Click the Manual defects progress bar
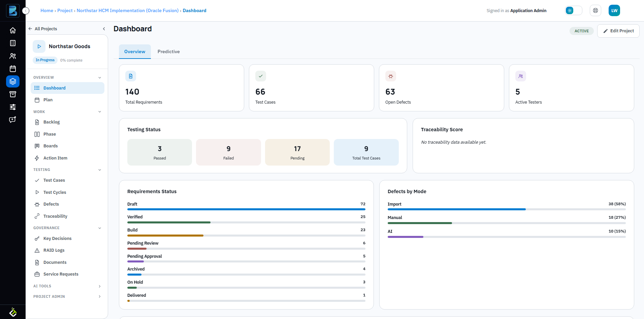Viewport: 644px width, 319px height. click(x=507, y=223)
